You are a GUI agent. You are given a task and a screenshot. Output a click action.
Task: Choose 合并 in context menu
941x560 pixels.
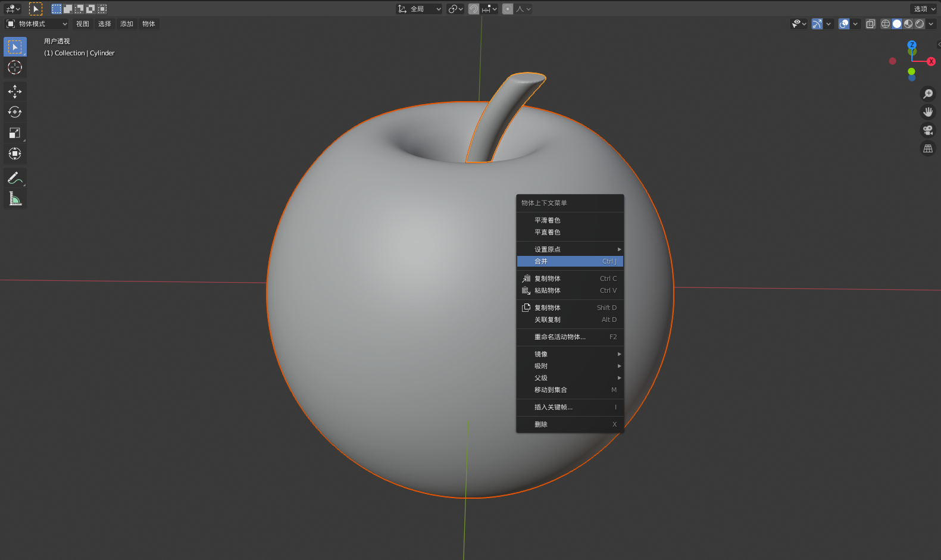pos(570,261)
